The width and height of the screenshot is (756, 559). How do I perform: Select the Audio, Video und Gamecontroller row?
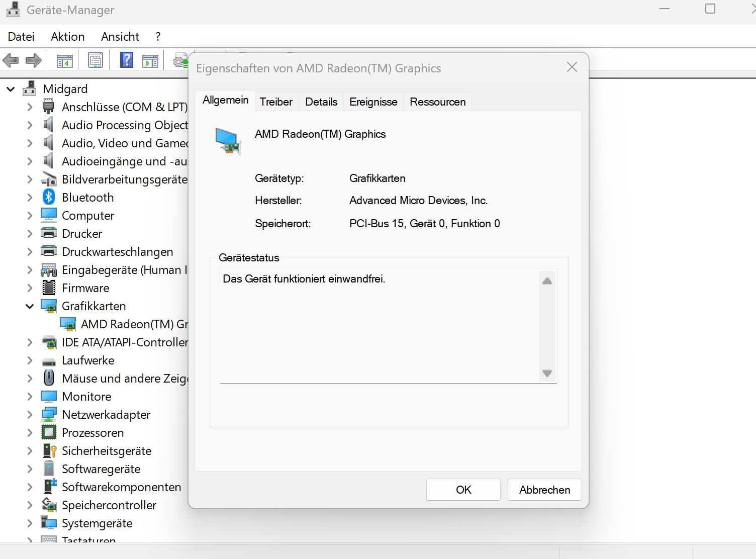(125, 143)
